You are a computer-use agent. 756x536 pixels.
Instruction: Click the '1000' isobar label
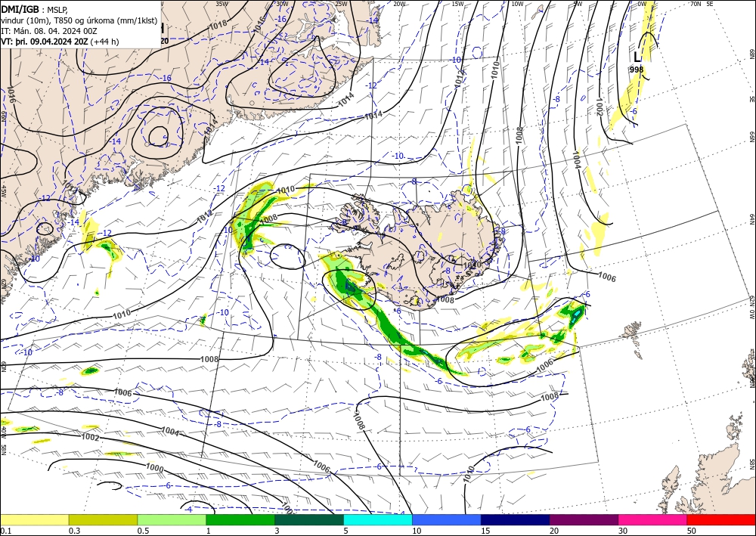pyautogui.click(x=155, y=468)
